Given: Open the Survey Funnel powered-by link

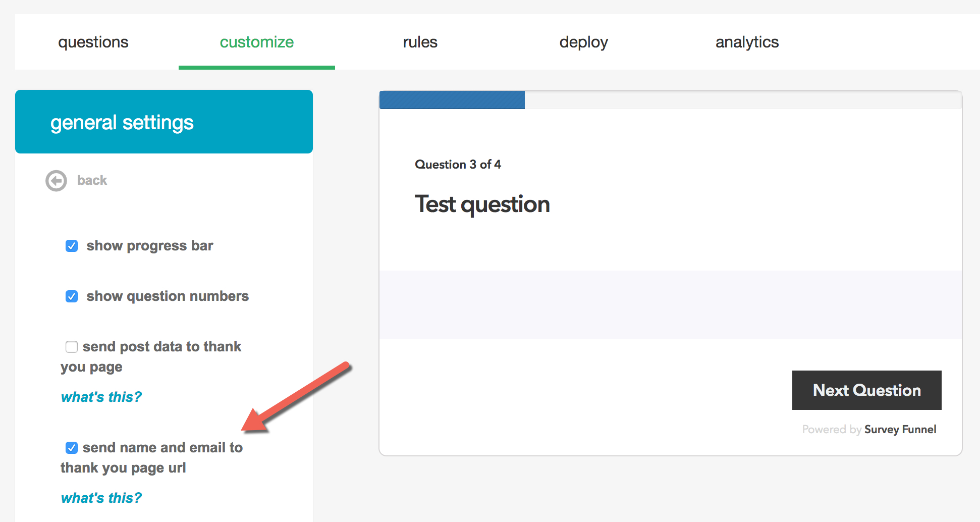Looking at the screenshot, I should 900,430.
